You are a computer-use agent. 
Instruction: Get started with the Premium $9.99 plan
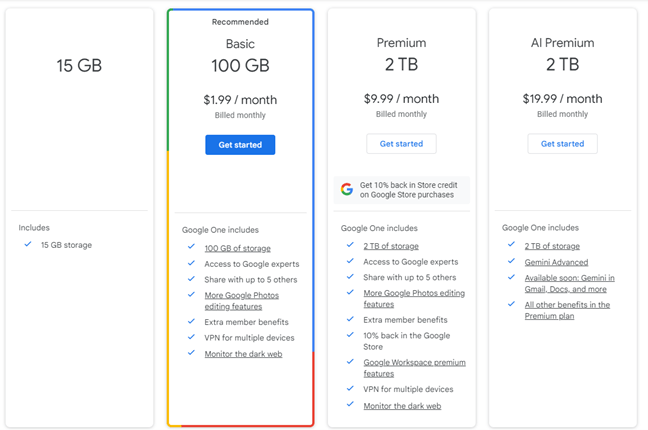point(401,144)
